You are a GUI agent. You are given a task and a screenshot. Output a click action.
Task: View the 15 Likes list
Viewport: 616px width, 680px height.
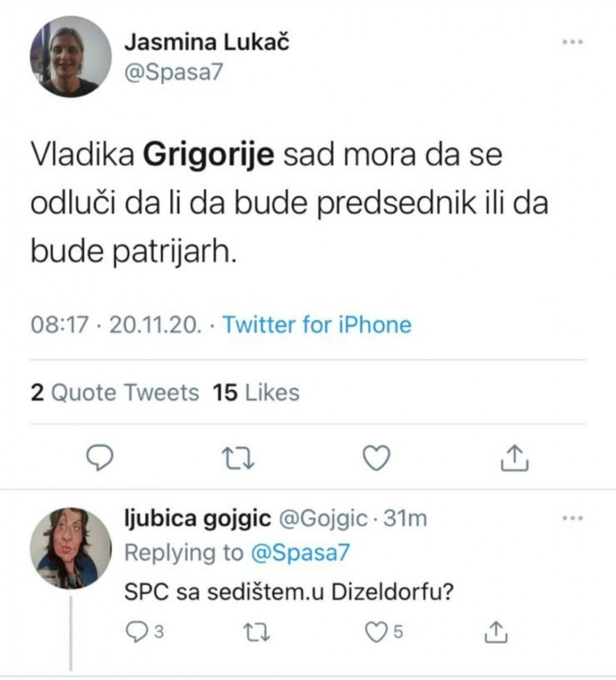[x=257, y=393]
